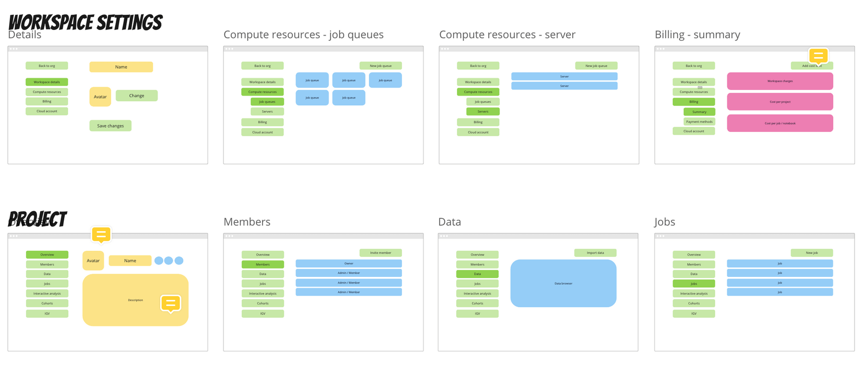Select Job queues sub-item in job queues frame
The width and height of the screenshot is (868, 371).
[x=267, y=102]
